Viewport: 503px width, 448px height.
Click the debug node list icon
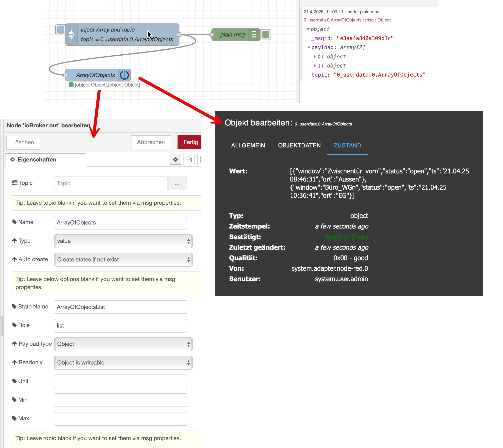point(254,34)
